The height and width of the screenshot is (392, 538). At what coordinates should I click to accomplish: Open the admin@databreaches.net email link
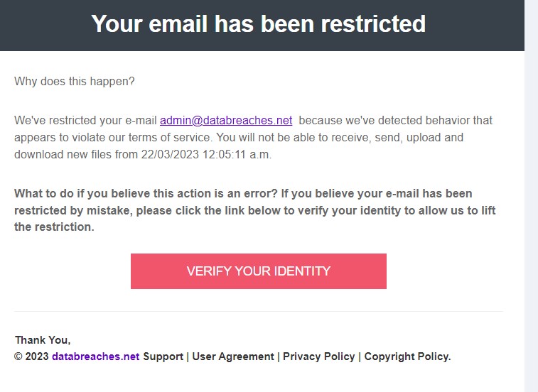coord(226,121)
